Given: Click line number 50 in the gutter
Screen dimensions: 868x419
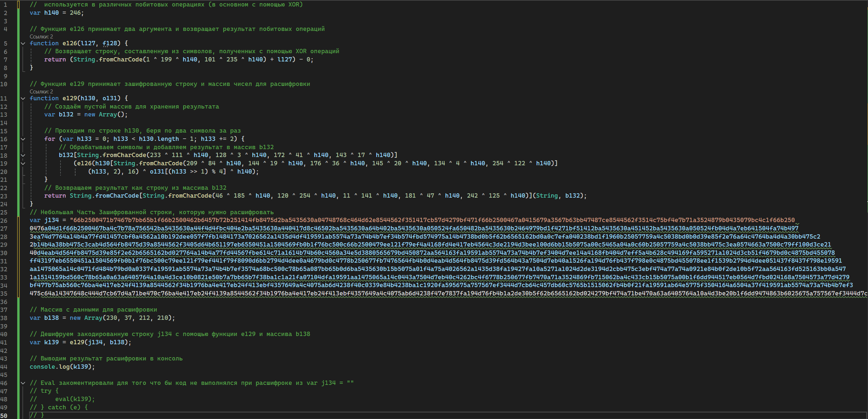Looking at the screenshot, I should click(x=4, y=416).
